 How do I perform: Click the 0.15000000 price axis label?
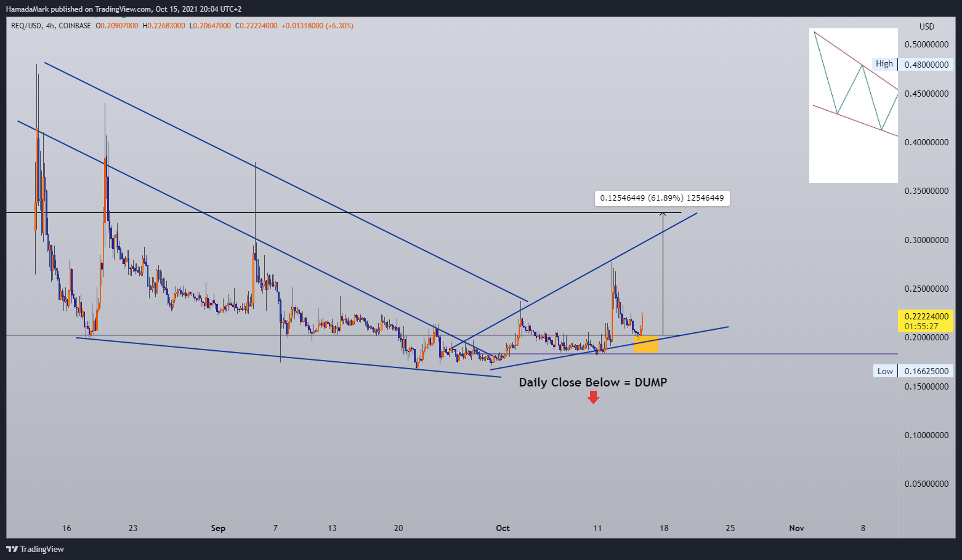(926, 386)
